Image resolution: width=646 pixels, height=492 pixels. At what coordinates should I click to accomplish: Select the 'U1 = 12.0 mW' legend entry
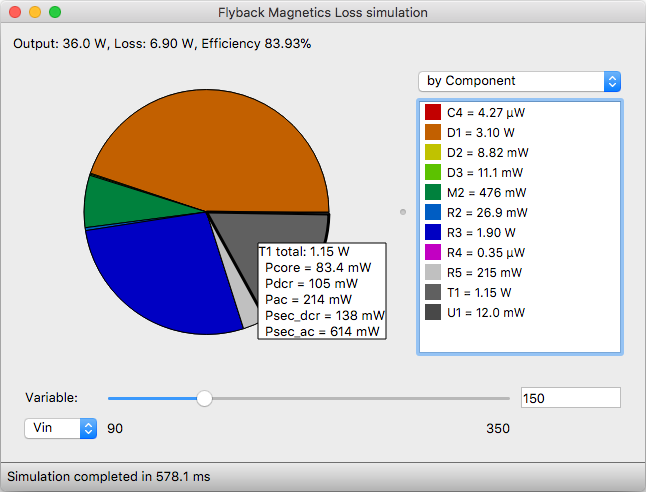(486, 313)
